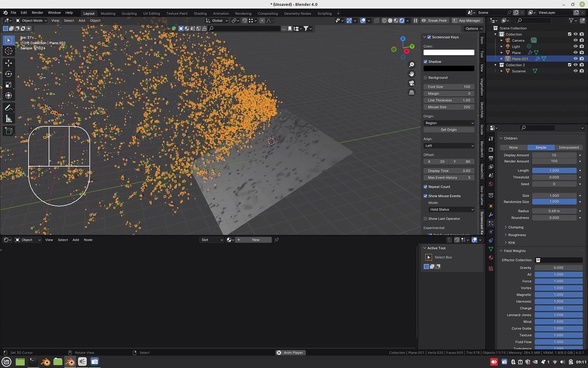Screen dimensions: 588x368
Task: Choose the Annotate pencil tool
Action: coord(9,108)
